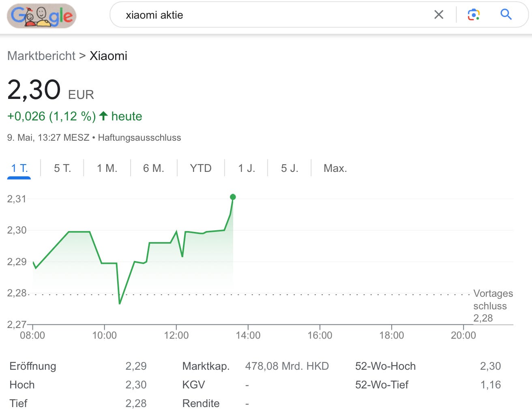Show the 1 J. chart range
The height and width of the screenshot is (418, 532).
point(247,168)
